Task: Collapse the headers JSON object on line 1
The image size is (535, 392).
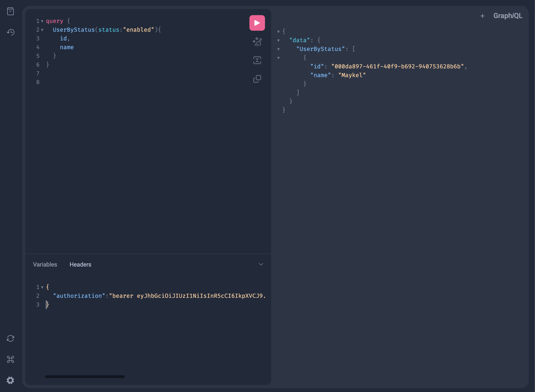Action: click(x=42, y=287)
